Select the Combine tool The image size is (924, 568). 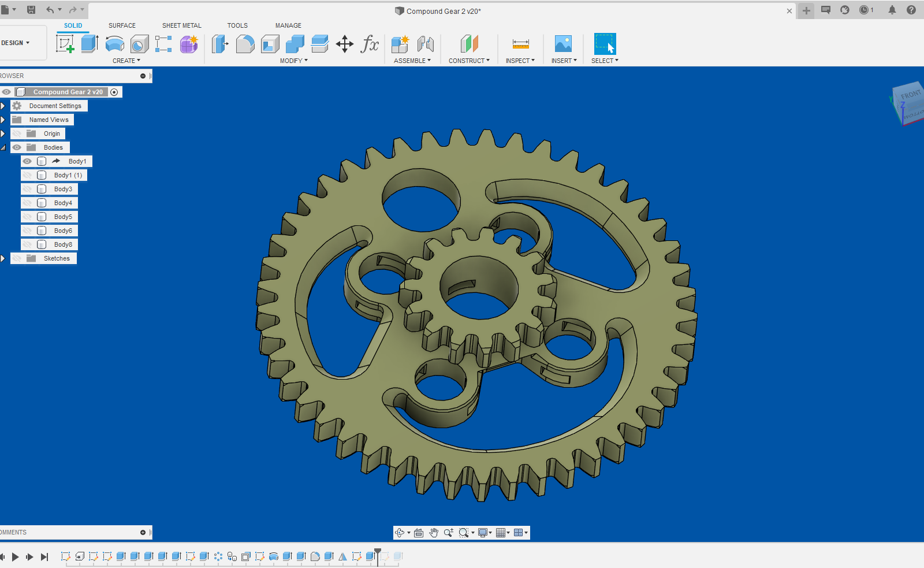tap(295, 44)
